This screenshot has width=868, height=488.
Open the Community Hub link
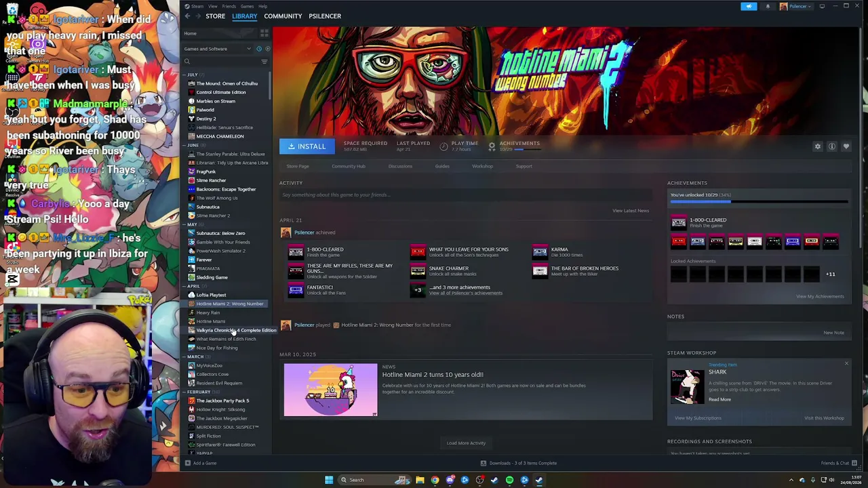coord(349,166)
